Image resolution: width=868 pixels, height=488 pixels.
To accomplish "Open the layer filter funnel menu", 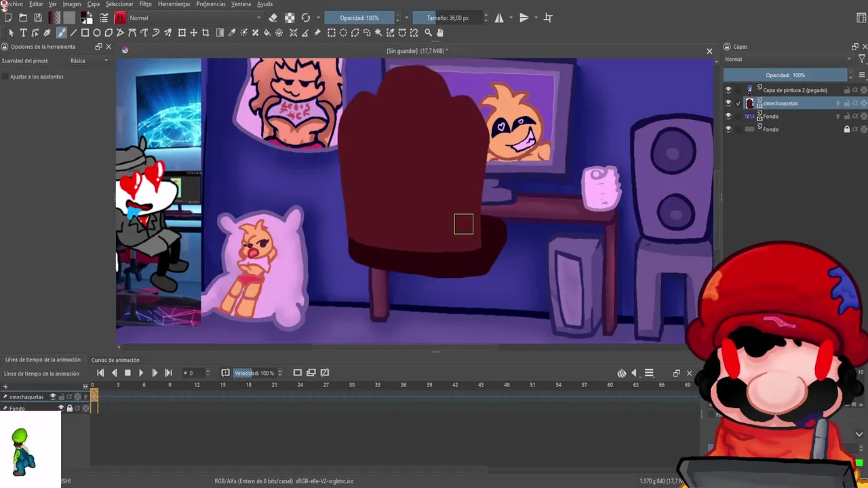I will click(862, 60).
